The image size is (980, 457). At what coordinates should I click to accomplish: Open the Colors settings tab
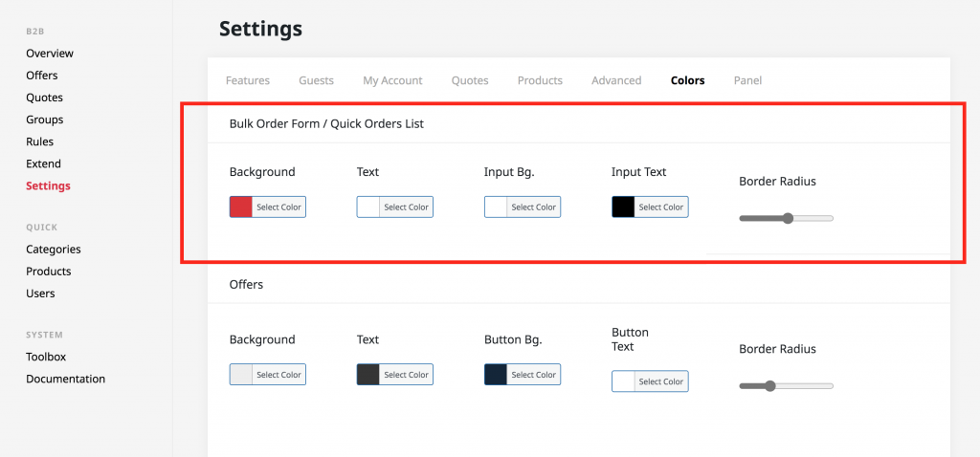tap(687, 80)
